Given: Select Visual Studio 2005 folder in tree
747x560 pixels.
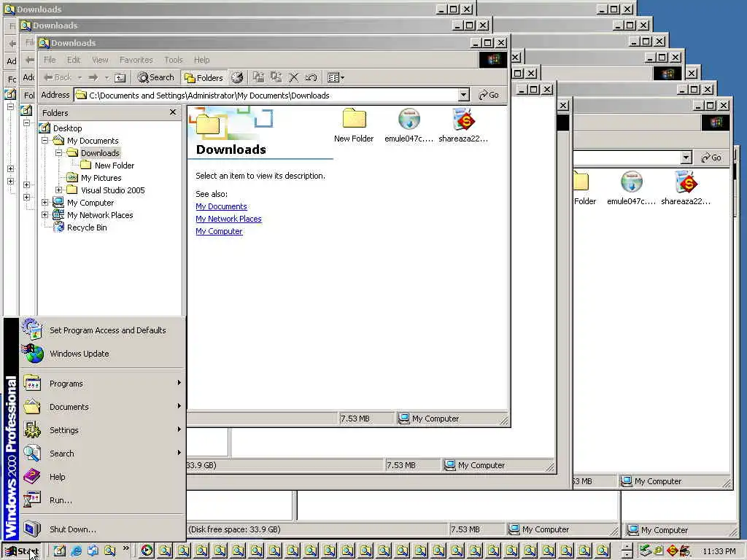Looking at the screenshot, I should [x=113, y=190].
